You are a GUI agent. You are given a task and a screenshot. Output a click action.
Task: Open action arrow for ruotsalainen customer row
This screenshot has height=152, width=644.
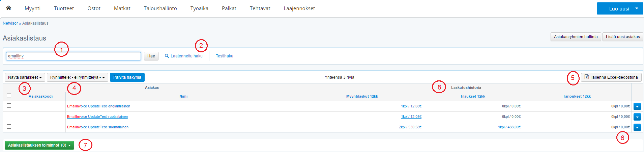637,117
